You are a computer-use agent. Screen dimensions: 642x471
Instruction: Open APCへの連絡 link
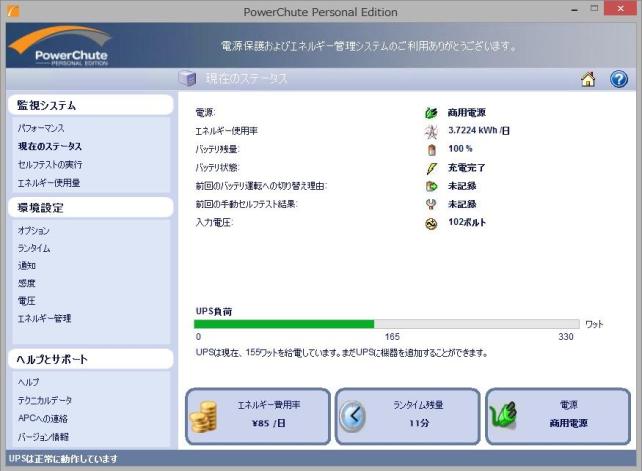(x=43, y=418)
